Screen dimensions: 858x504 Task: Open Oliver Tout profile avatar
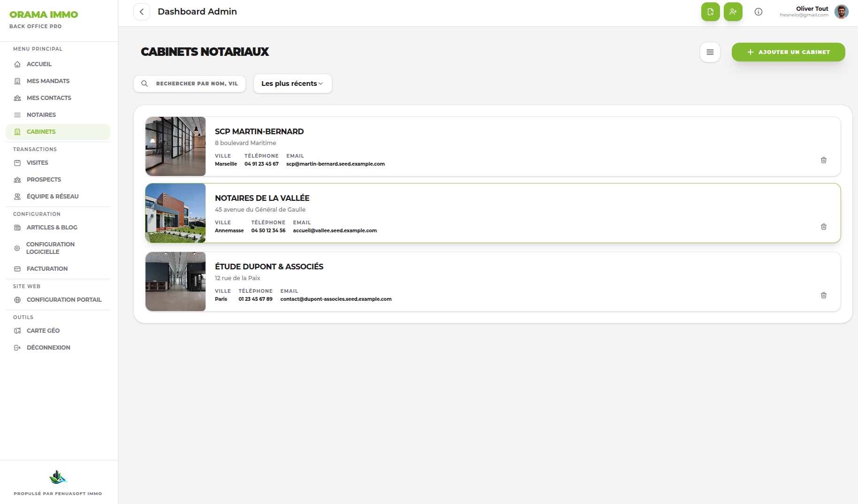pyautogui.click(x=842, y=12)
